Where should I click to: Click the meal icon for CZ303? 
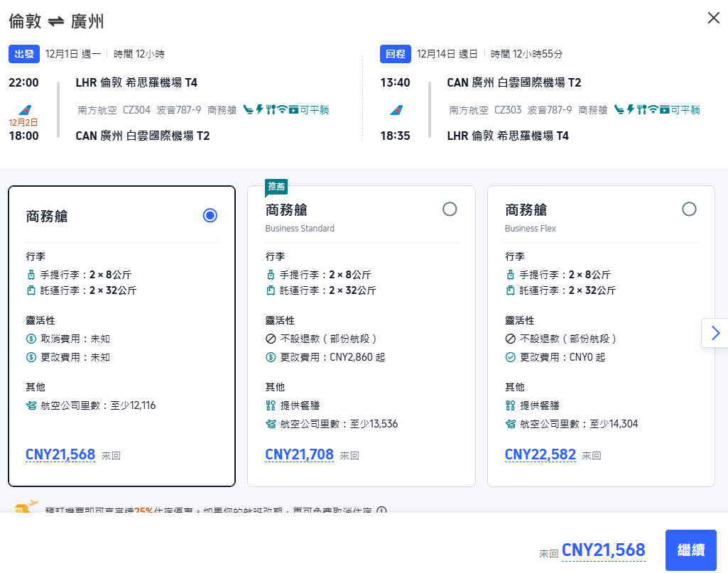coord(641,109)
